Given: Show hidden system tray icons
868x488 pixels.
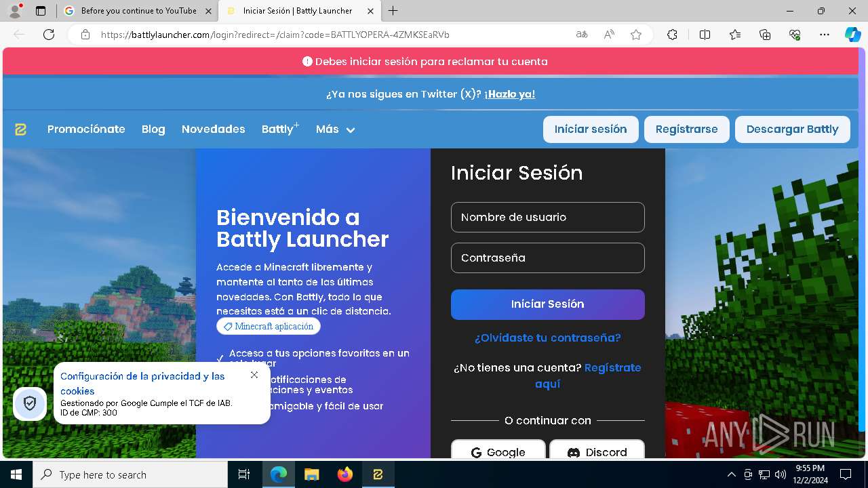Looking at the screenshot, I should [x=731, y=474].
